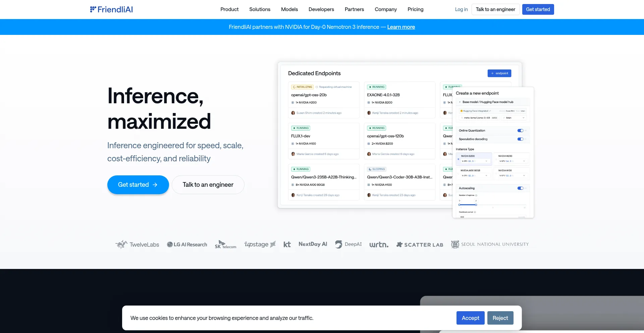Click the TwelveLabs partner logo
The height and width of the screenshot is (333, 644).
(137, 244)
